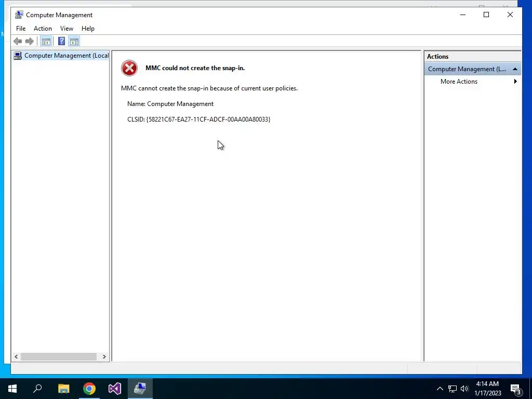Open the Help menu

click(88, 29)
